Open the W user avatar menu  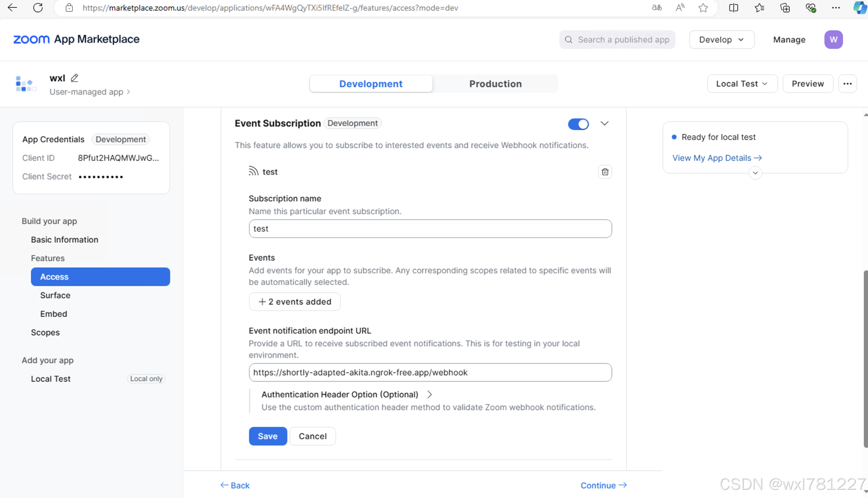tap(833, 40)
